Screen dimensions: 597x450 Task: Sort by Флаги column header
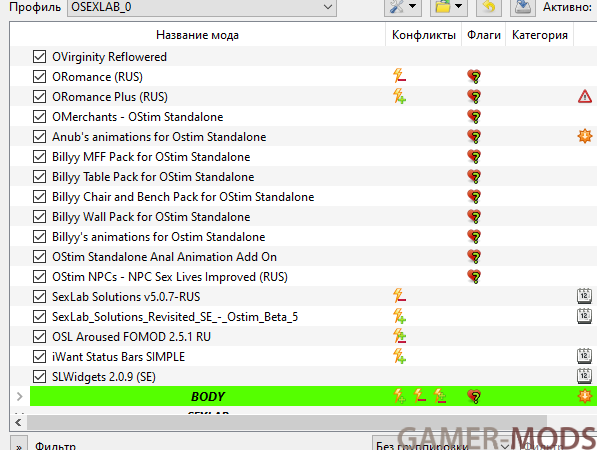[x=484, y=35]
